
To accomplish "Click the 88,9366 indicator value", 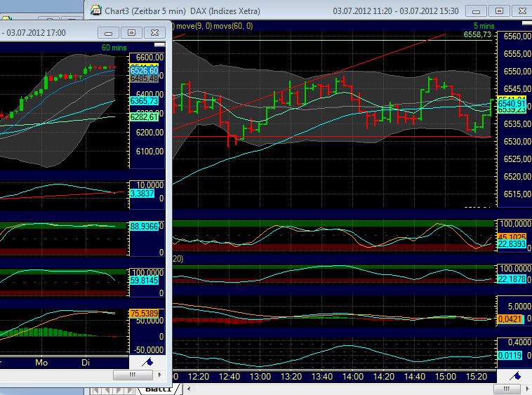I will click(144, 226).
